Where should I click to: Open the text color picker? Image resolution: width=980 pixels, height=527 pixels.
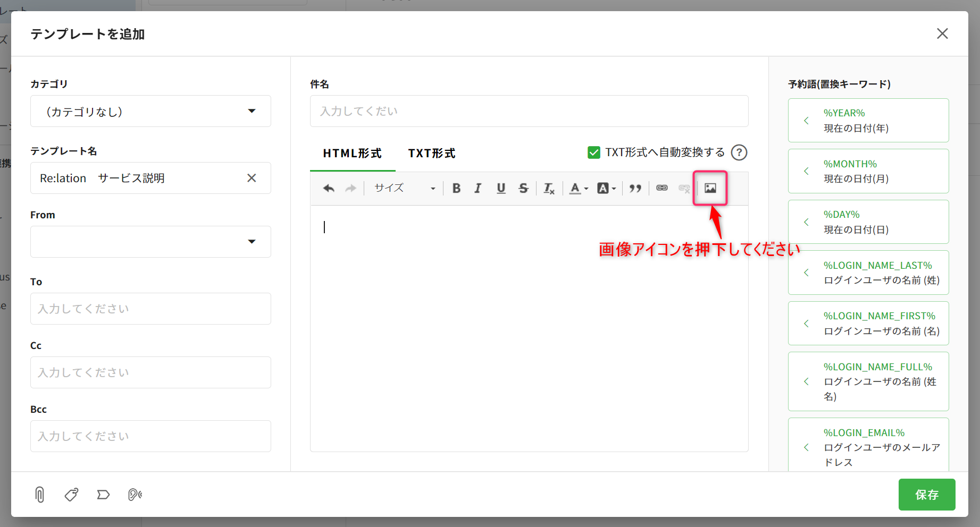coord(579,188)
